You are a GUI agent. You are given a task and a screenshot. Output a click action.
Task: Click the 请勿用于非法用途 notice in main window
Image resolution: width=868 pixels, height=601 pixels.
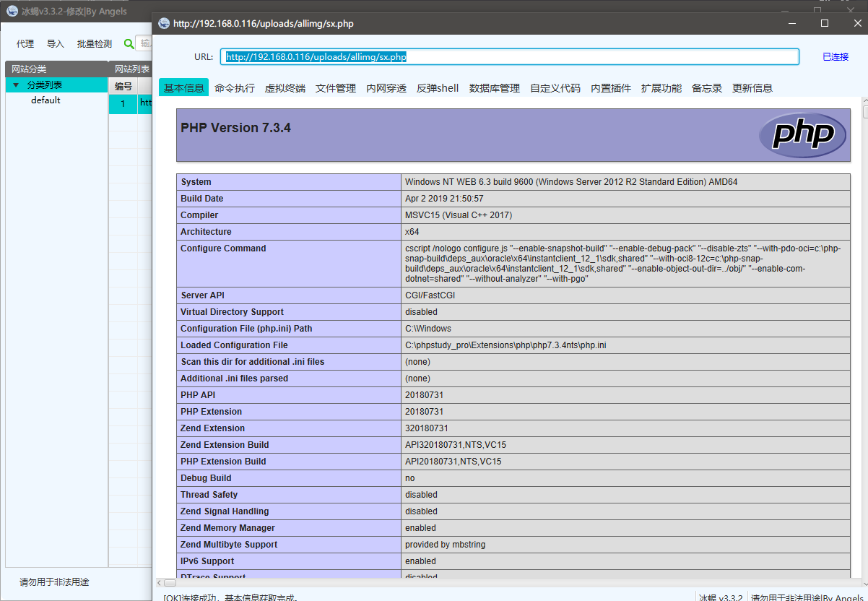coord(54,582)
